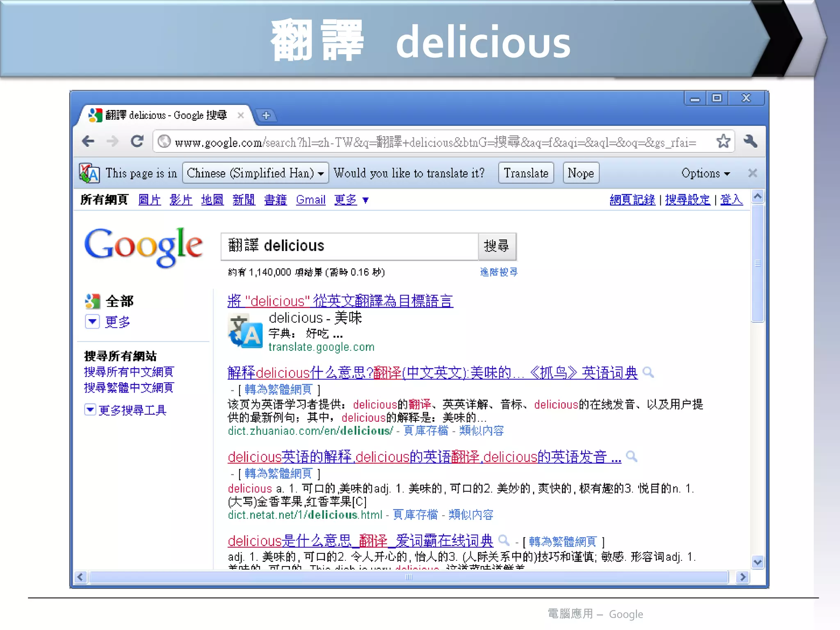Click magnifier preview next to 抓鸟 result
Screen dimensions: 840x630
tap(648, 372)
